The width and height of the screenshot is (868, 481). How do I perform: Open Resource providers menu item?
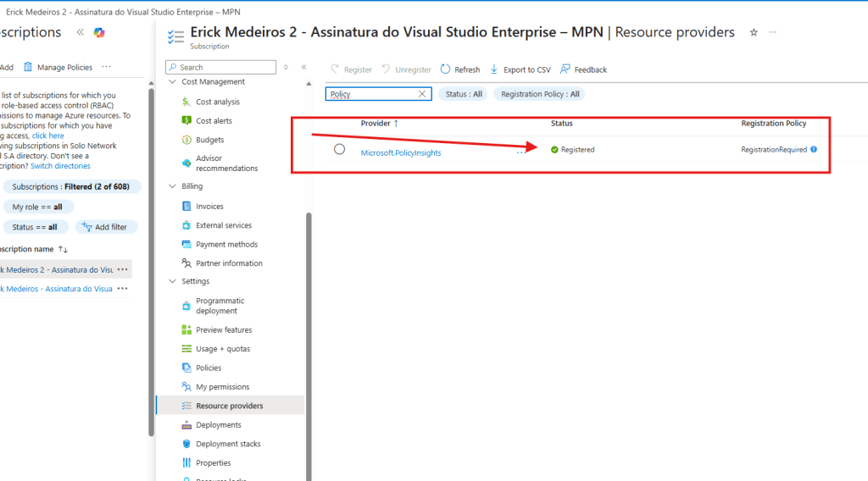point(229,406)
